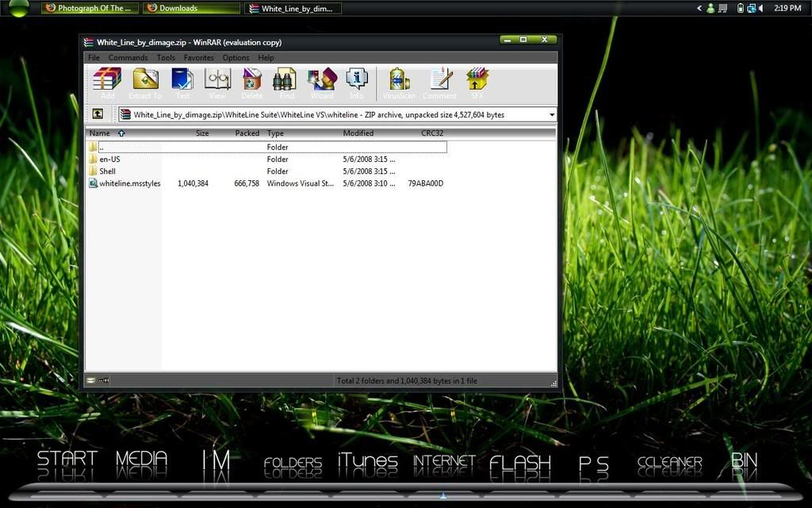812x508 pixels.
Task: Open INTERNET from the dock
Action: tap(444, 460)
